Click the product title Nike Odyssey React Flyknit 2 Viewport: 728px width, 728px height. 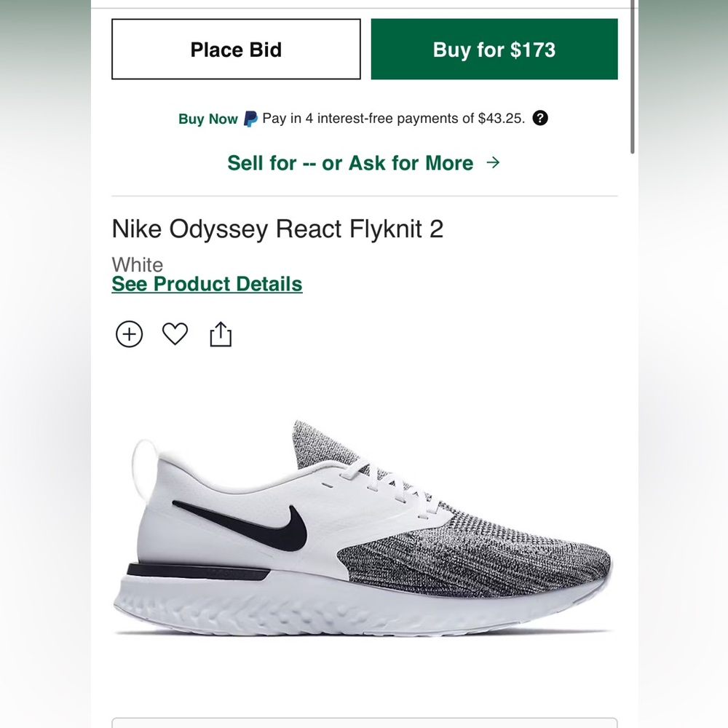(x=277, y=229)
